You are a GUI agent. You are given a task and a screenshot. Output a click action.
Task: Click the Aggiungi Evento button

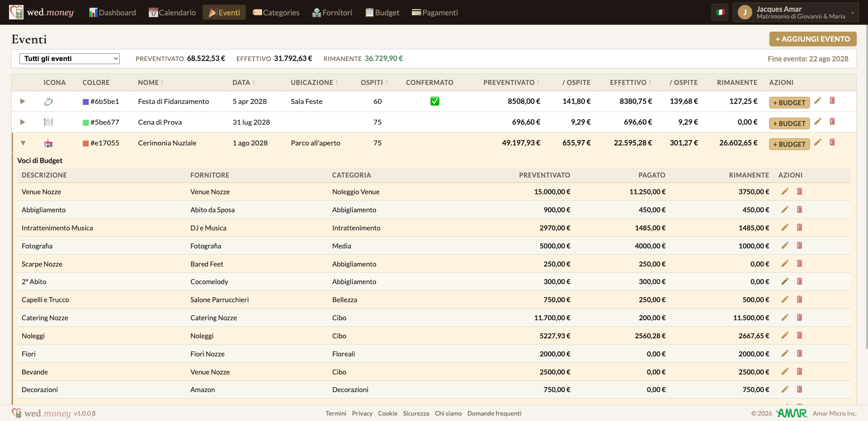(x=813, y=39)
